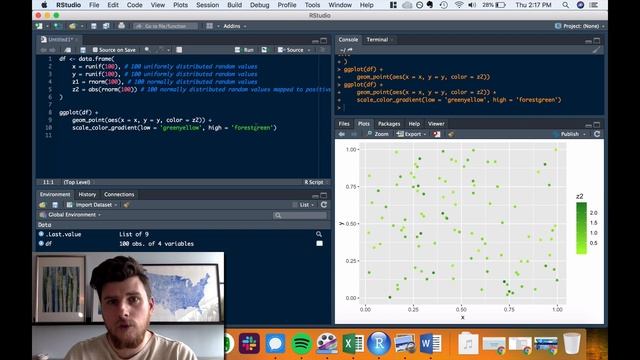Click the RStudio R icon in the Dock

(x=378, y=343)
